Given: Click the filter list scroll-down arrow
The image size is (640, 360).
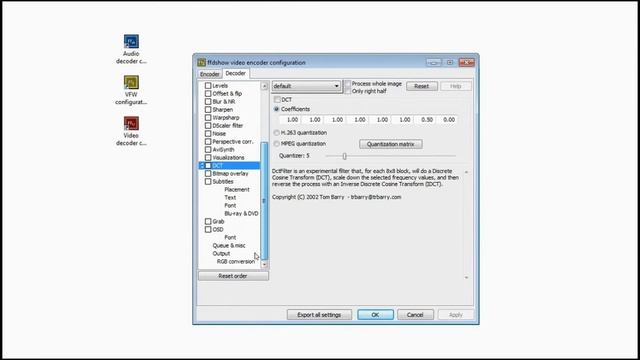Looking at the screenshot, I should [x=264, y=264].
